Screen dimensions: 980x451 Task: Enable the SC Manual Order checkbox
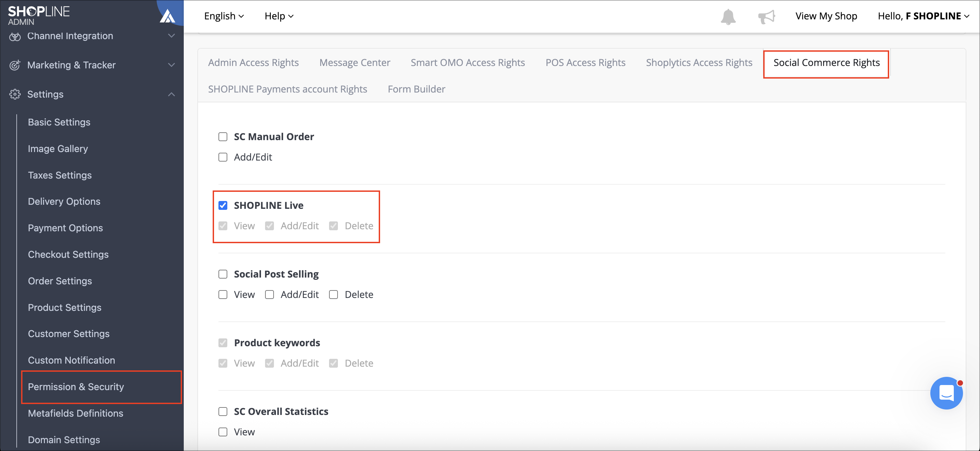pyautogui.click(x=223, y=136)
